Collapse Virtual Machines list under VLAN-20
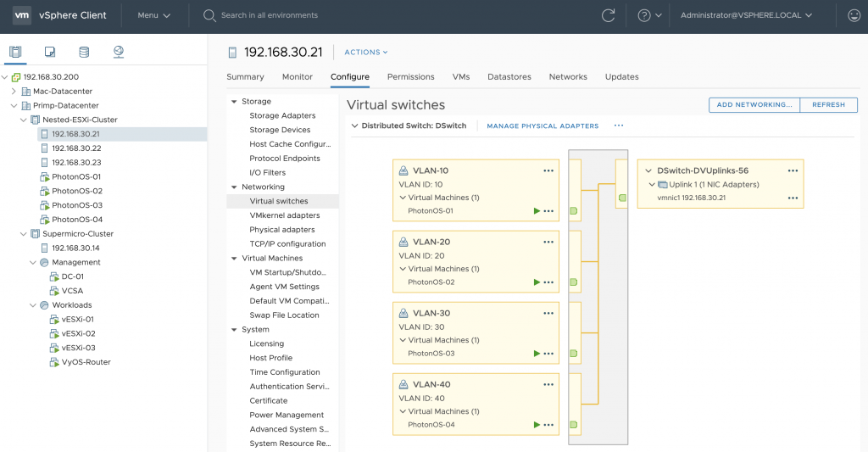This screenshot has height=452, width=868. coord(403,269)
